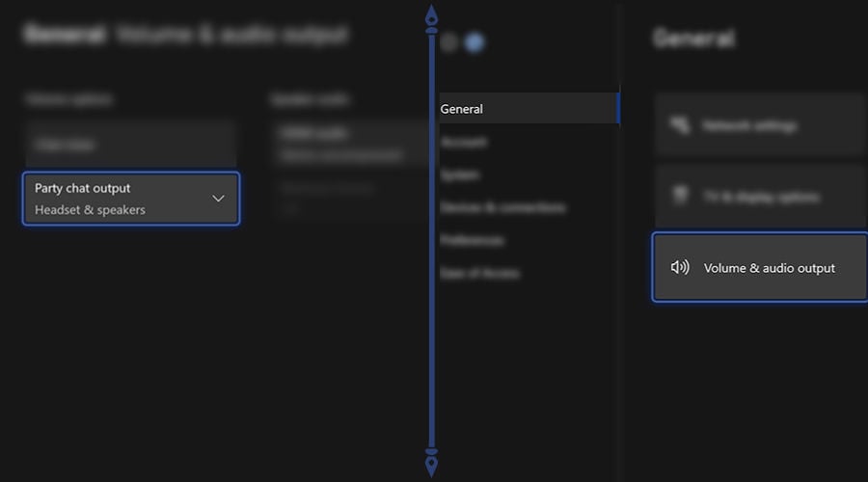This screenshot has width=868, height=482.
Task: Click the chevron beside Headset & speakers
Action: click(218, 199)
